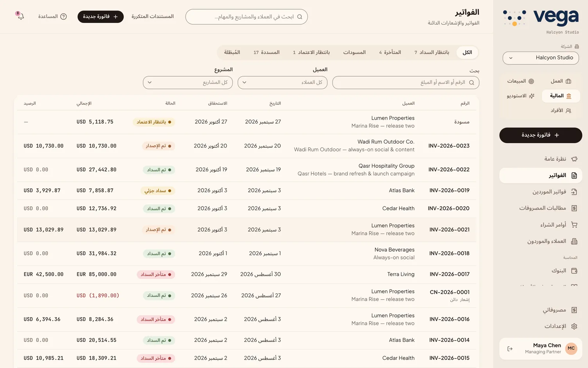Open the كل العملاء client filter dropdown
The height and width of the screenshot is (368, 588).
pyautogui.click(x=282, y=82)
